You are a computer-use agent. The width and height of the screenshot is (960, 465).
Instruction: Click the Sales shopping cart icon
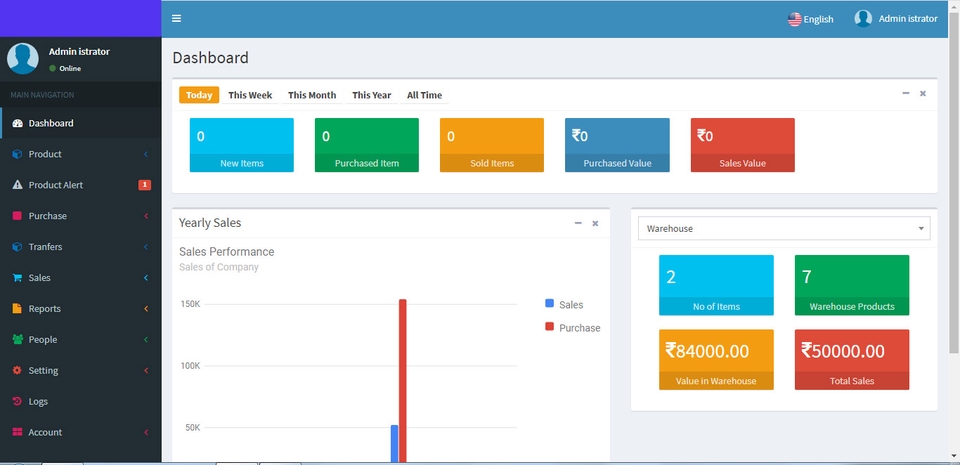(x=17, y=278)
